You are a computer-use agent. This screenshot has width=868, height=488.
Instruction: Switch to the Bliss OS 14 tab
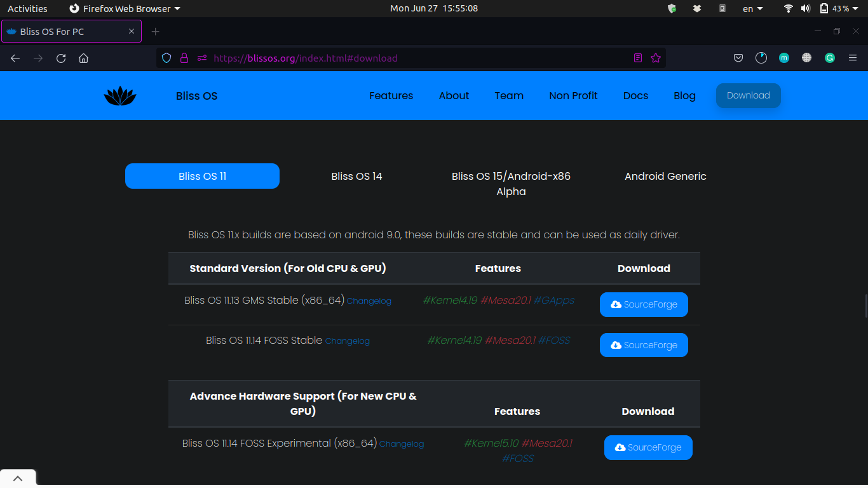pos(356,176)
